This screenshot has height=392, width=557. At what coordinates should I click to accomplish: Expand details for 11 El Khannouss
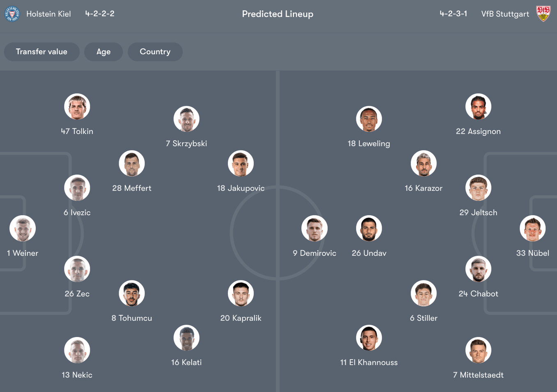click(x=369, y=337)
